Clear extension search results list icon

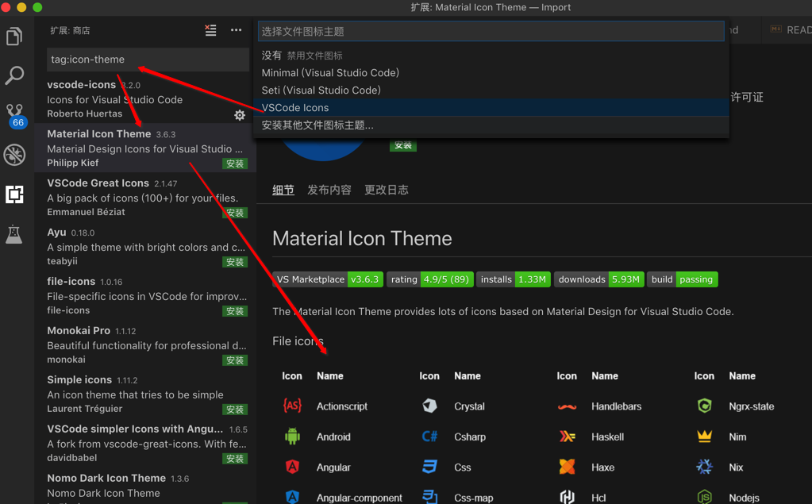(210, 30)
